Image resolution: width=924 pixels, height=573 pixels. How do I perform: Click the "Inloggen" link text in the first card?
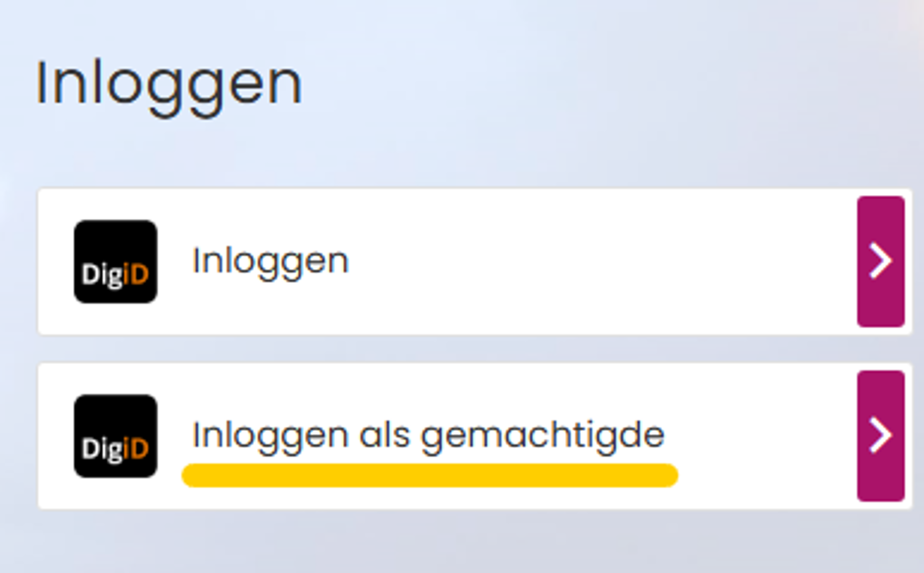pyautogui.click(x=270, y=262)
